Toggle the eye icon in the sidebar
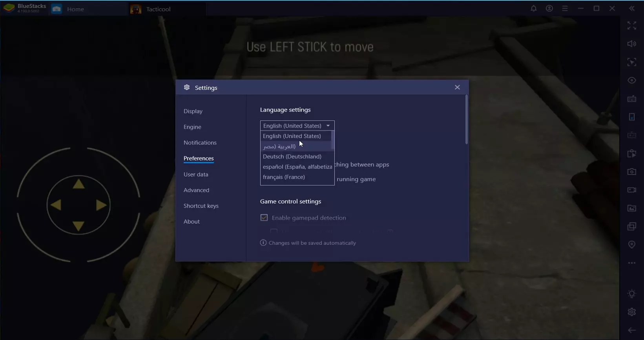This screenshot has width=644, height=340. coord(631,80)
